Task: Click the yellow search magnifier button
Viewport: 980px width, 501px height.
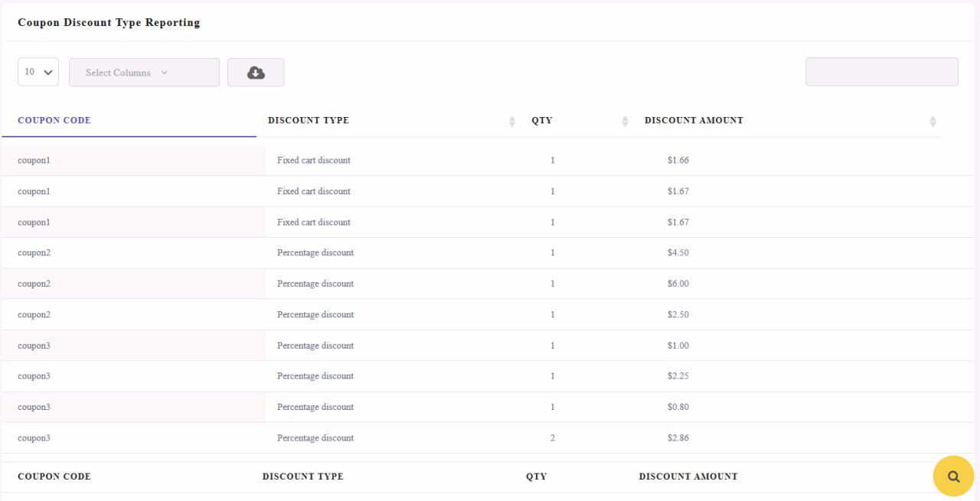Action: [953, 476]
